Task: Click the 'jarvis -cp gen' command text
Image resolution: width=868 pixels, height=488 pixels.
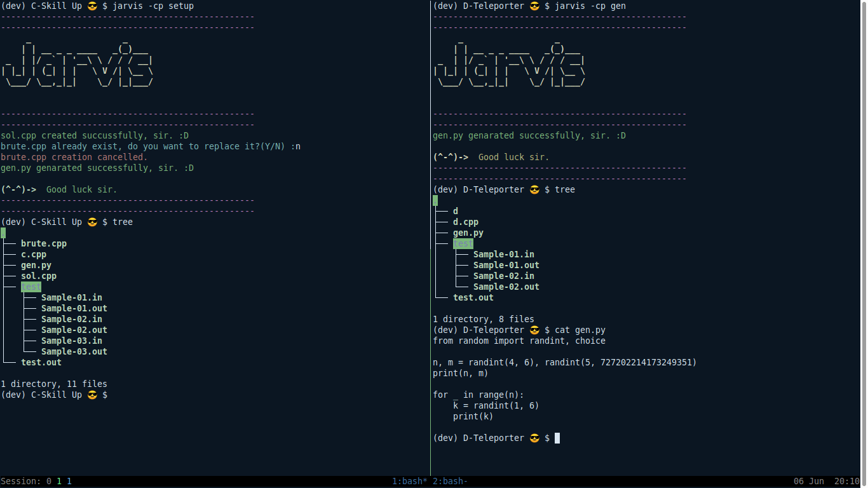Action: [590, 6]
